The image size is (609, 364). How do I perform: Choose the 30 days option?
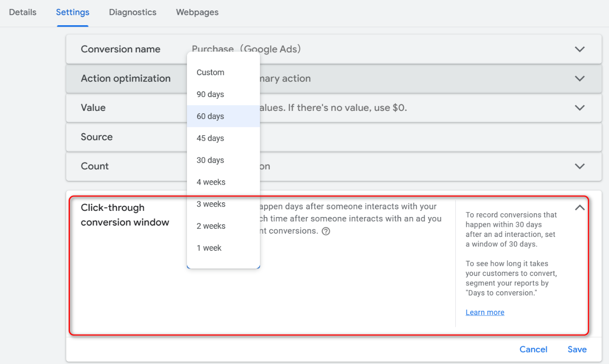(x=210, y=160)
